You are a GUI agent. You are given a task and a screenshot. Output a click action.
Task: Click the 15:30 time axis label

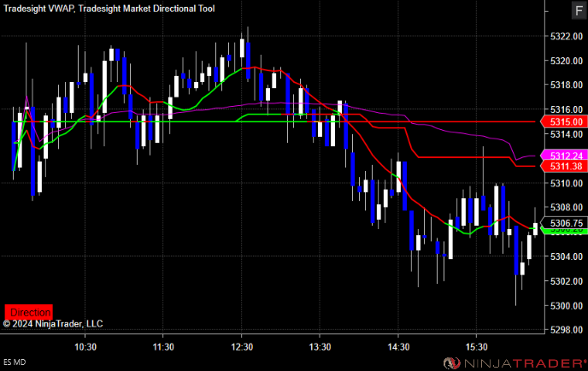click(x=476, y=346)
